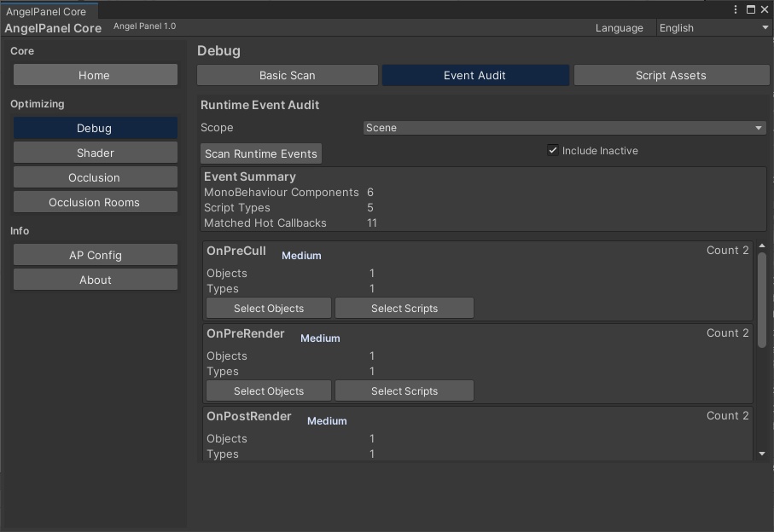Toggle the Include Inactive checkbox
774x532 pixels.
554,150
